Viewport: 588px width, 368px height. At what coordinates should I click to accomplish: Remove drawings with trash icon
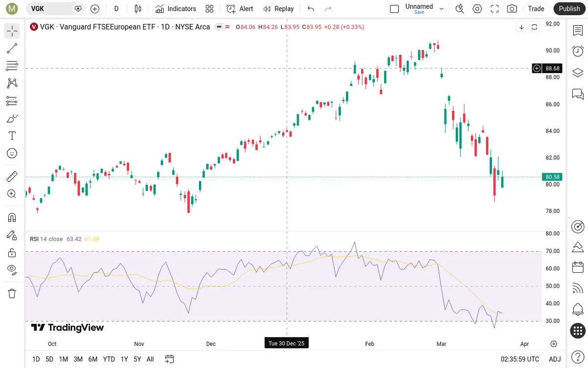pyautogui.click(x=12, y=293)
